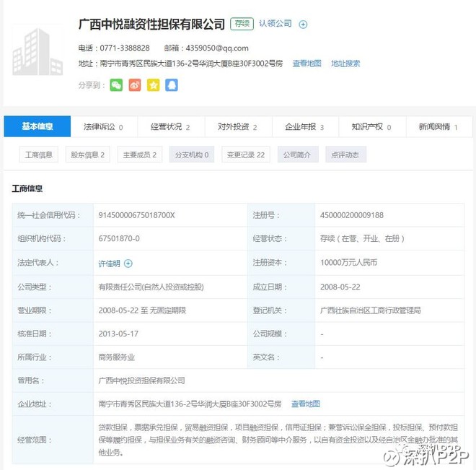Click 统一社会信用代码 label cell
This screenshot has width=476, height=470.
[x=53, y=215]
